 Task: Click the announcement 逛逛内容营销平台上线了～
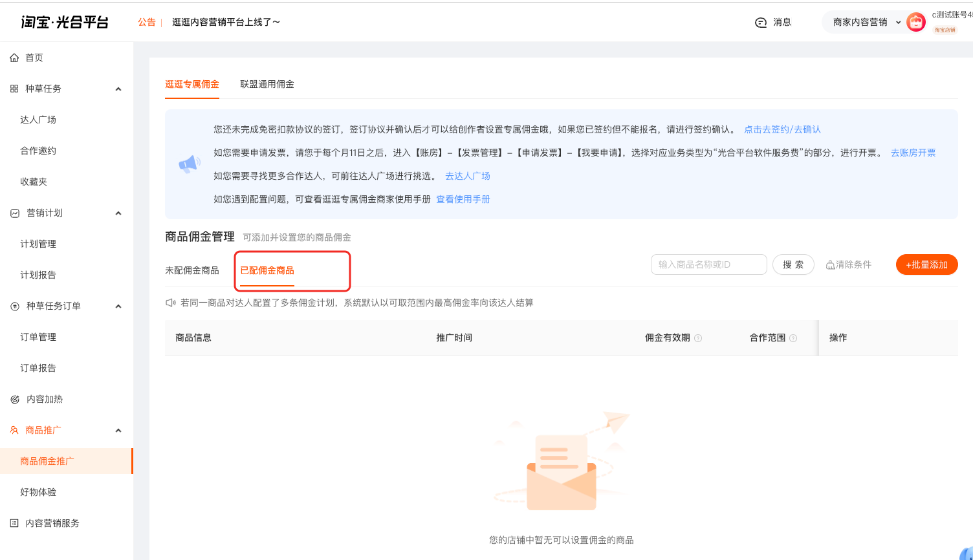pyautogui.click(x=226, y=22)
